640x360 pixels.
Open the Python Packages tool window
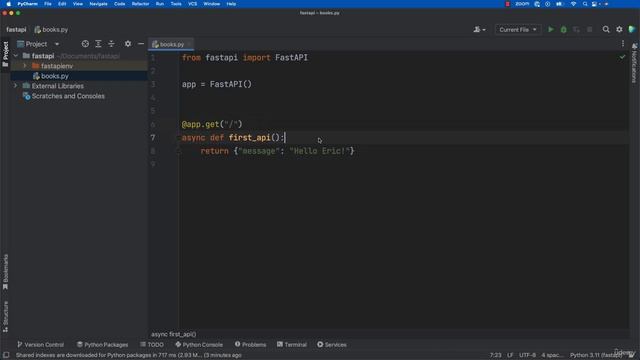click(102, 344)
